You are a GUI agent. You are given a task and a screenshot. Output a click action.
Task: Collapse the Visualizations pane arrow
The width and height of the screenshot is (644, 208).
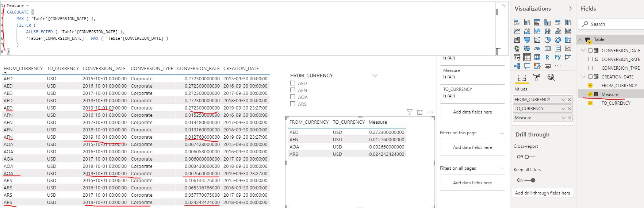pyautogui.click(x=570, y=8)
